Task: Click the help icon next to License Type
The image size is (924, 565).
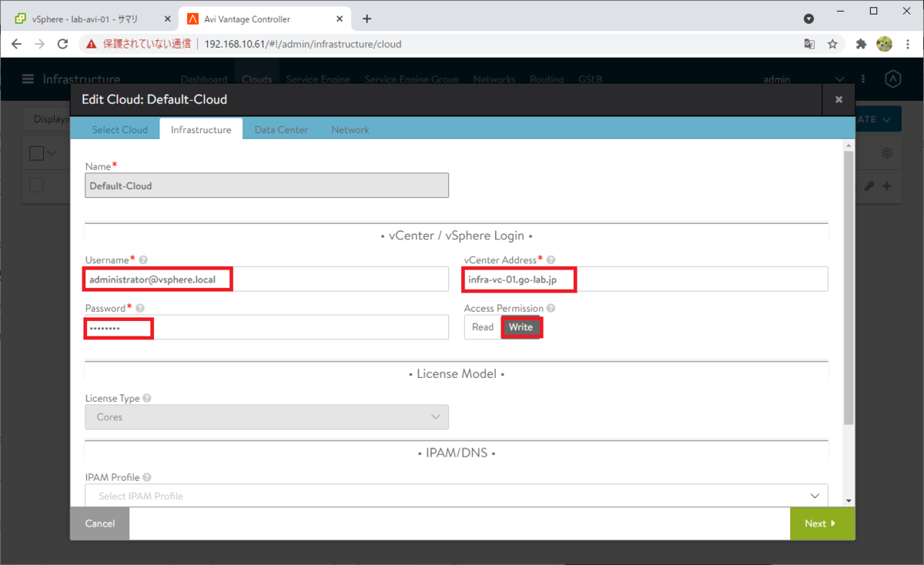Action: tap(146, 399)
